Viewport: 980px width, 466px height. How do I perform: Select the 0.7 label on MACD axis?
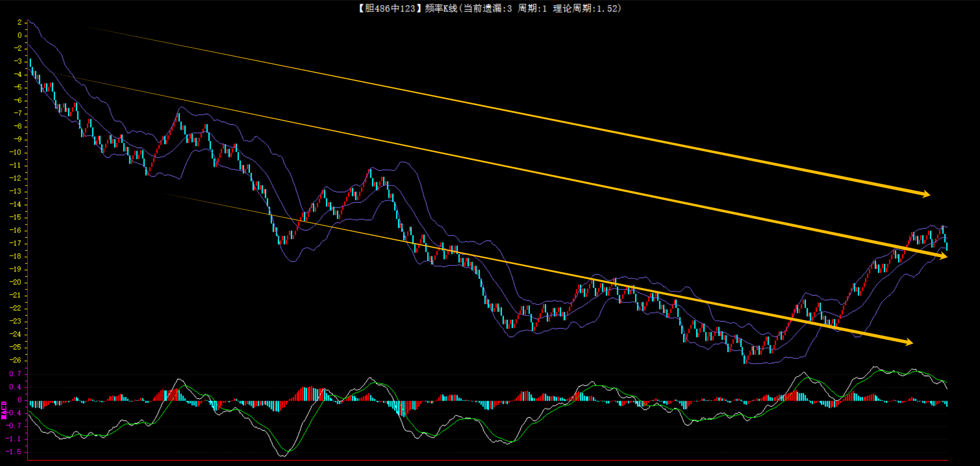click(x=15, y=374)
